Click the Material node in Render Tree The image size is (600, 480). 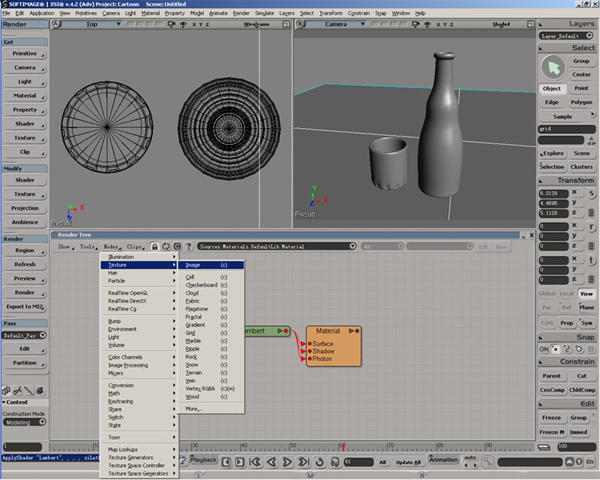click(x=334, y=346)
